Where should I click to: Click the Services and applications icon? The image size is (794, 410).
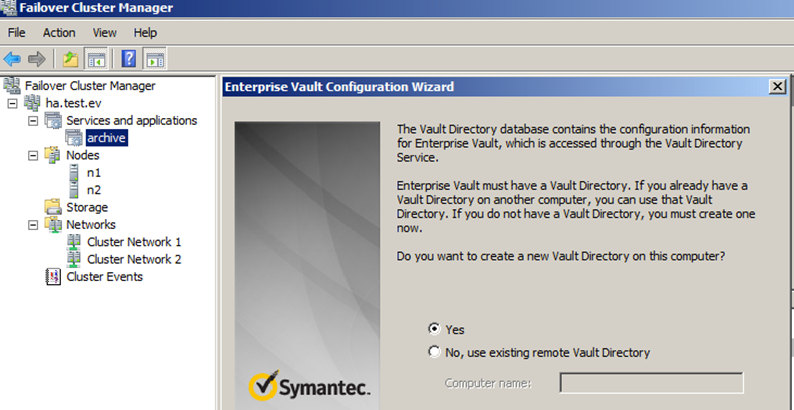[54, 120]
